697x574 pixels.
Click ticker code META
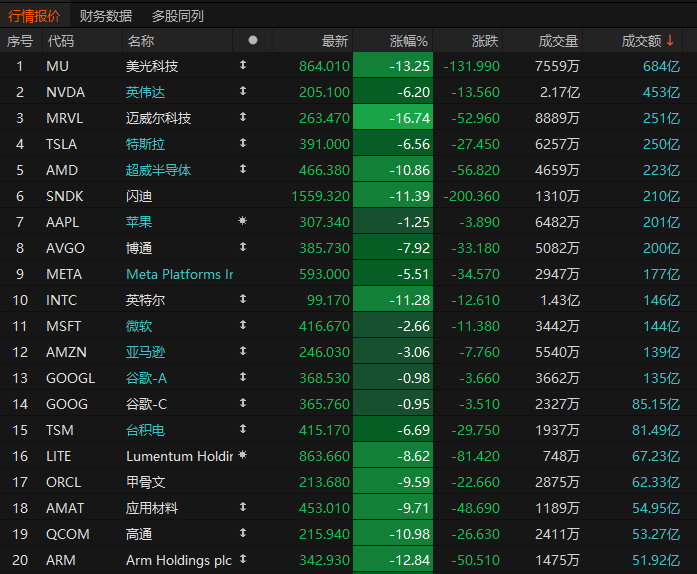pyautogui.click(x=64, y=274)
